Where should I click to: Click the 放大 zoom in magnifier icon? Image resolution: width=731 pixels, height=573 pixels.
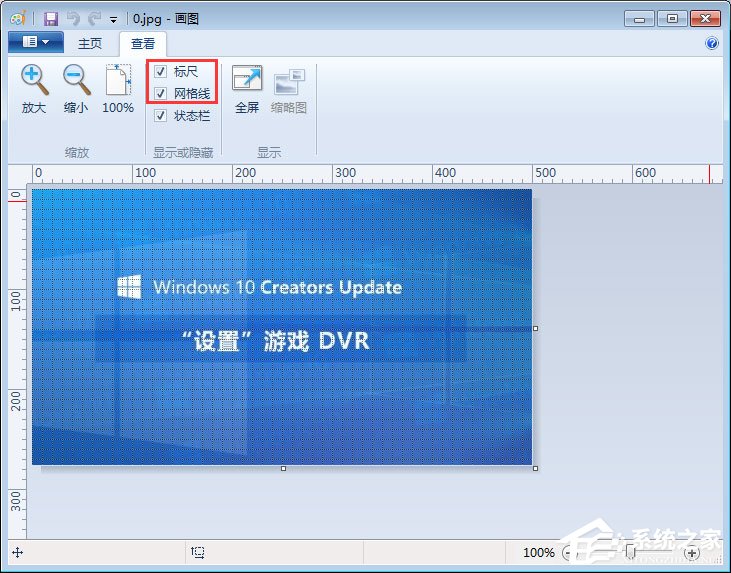pos(34,80)
